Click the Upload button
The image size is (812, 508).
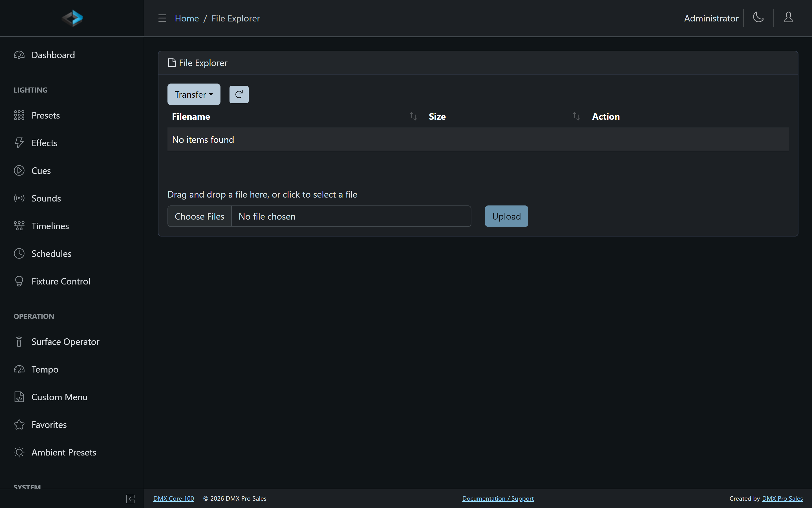(x=506, y=216)
